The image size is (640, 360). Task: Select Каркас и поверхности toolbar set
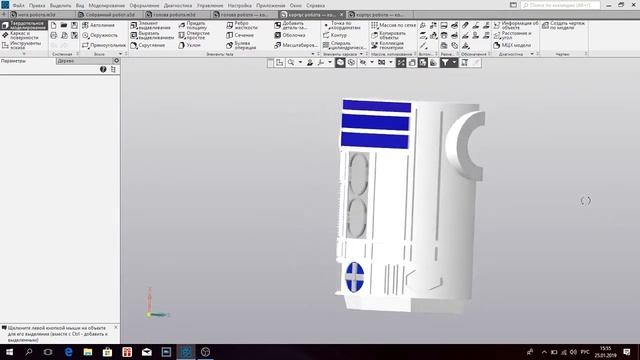point(24,36)
